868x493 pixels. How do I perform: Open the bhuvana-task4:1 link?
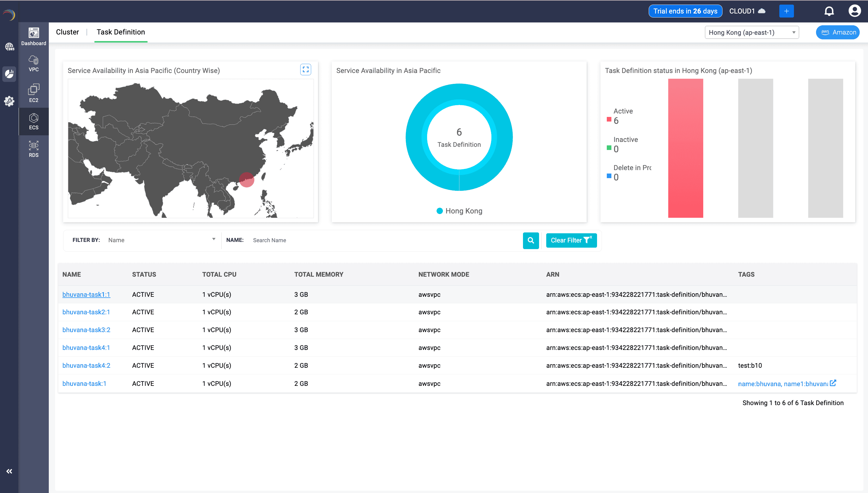point(86,347)
